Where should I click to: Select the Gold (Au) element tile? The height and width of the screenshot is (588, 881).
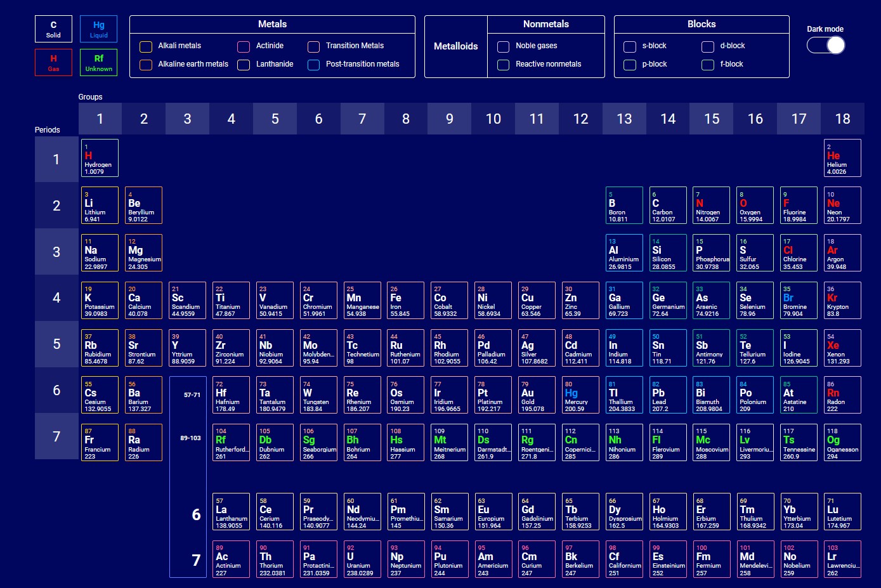(x=537, y=395)
